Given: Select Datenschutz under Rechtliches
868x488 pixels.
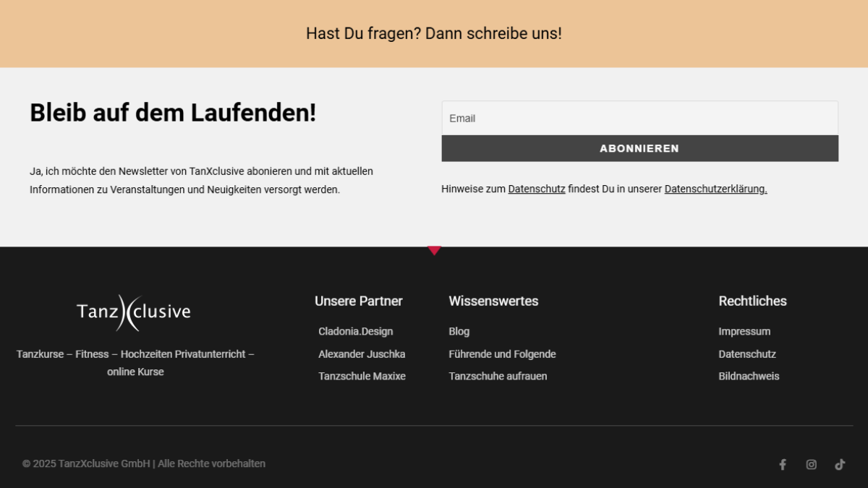Looking at the screenshot, I should coord(746,354).
